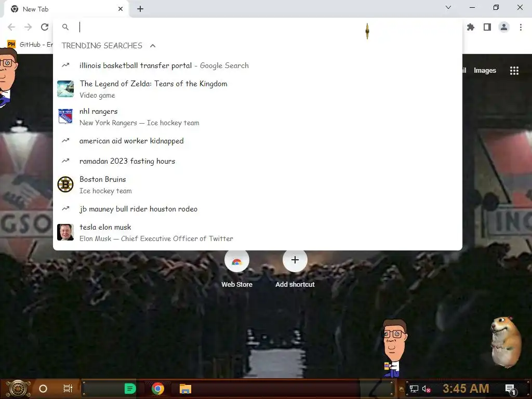The image size is (532, 399).
Task: Reload the page with the refresh icon
Action: [45, 27]
